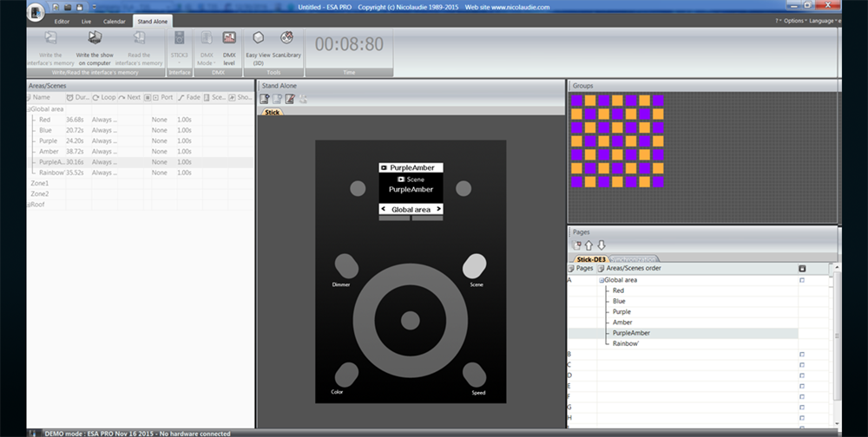
Task: Switch to the Calendar ribbon tab
Action: 115,22
